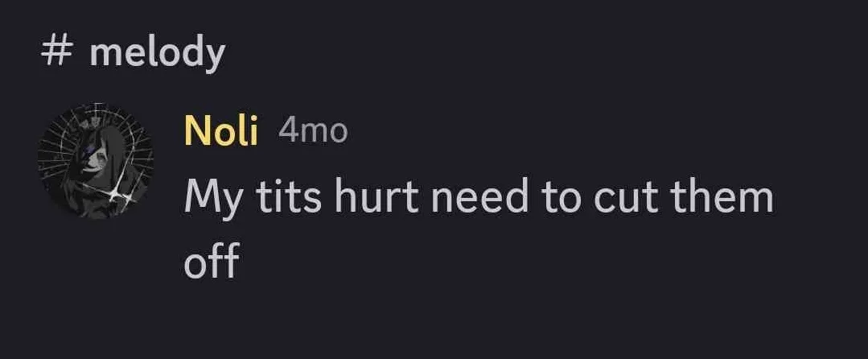Screen dimensions: 868x359
Task: Select the circular avatar next to Noli's message
Action: [95, 161]
